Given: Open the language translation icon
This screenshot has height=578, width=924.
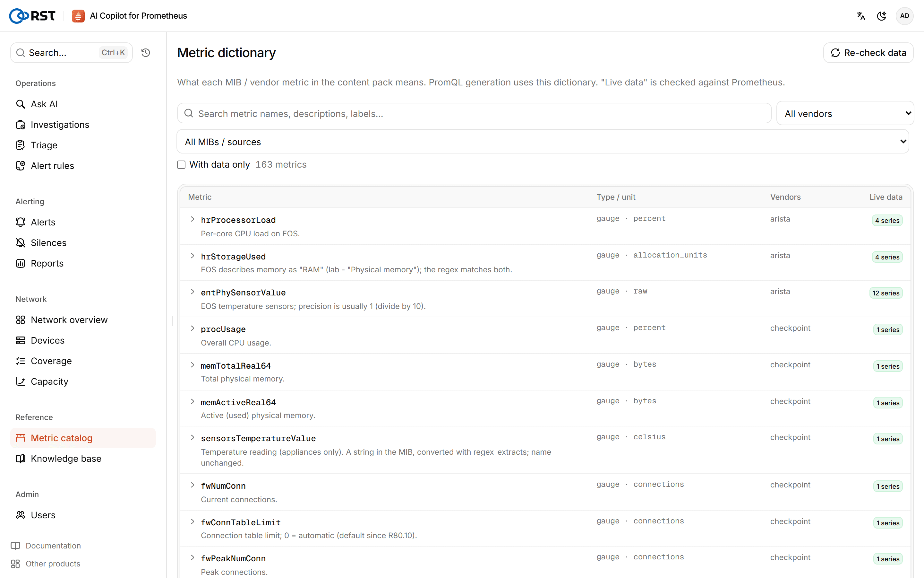Looking at the screenshot, I should 861,16.
